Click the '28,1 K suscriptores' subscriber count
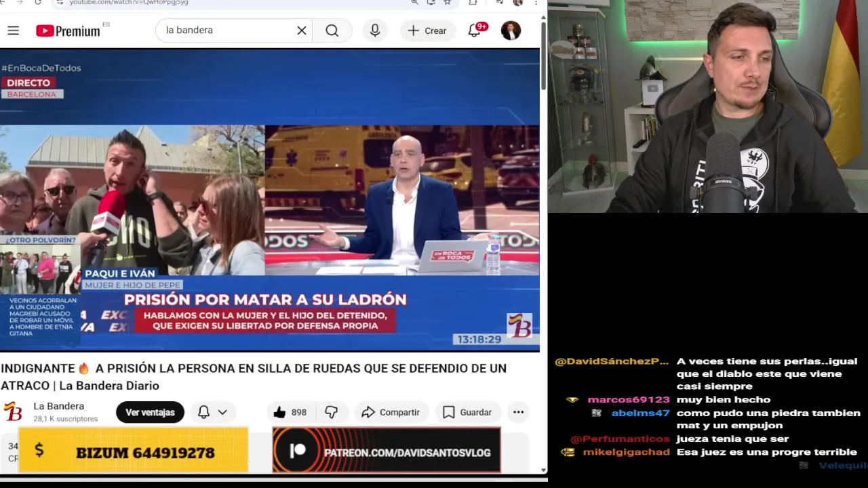Screen dimensions: 868x488 (66, 419)
